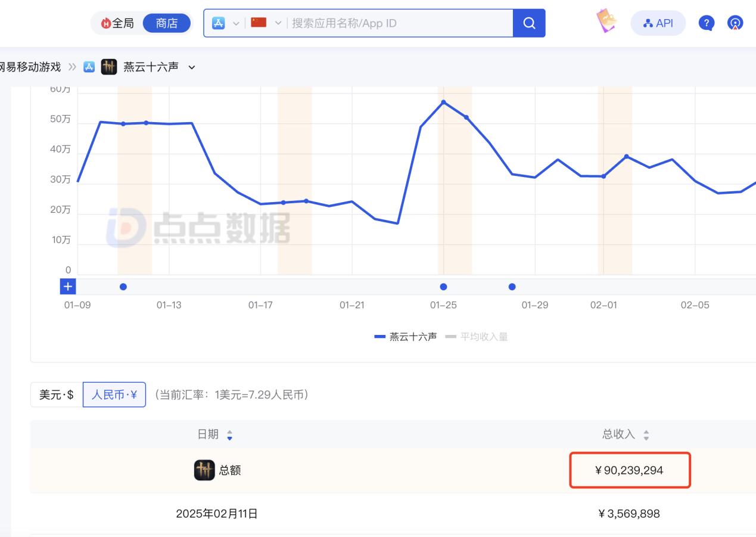The height and width of the screenshot is (537, 756).
Task: Click the API button
Action: coord(658,23)
